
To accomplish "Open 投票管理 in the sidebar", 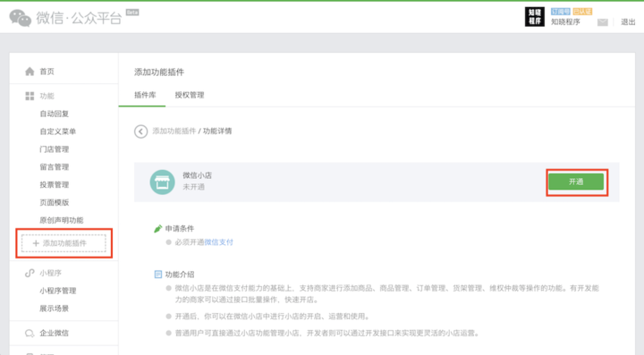I will coord(55,185).
